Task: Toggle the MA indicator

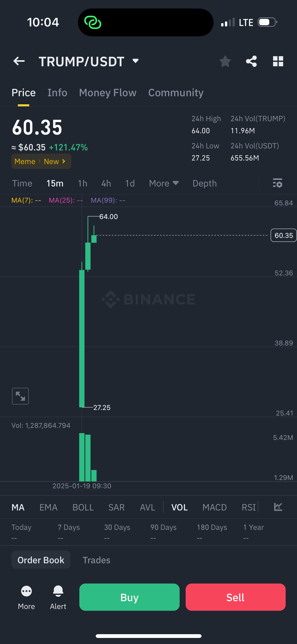Action: (x=18, y=507)
